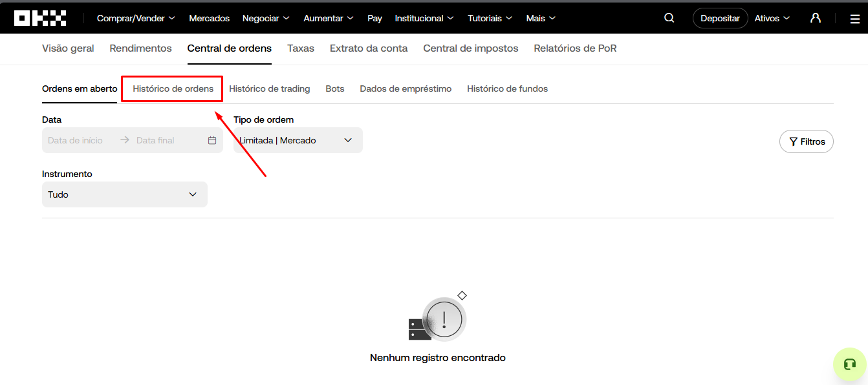Open the Instrumento Tudo dropdown
The image size is (868, 385).
coord(125,194)
